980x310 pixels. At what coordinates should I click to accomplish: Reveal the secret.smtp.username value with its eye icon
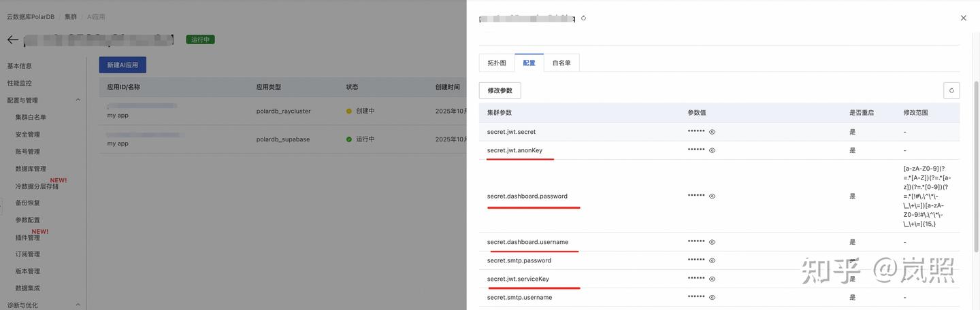pos(712,297)
